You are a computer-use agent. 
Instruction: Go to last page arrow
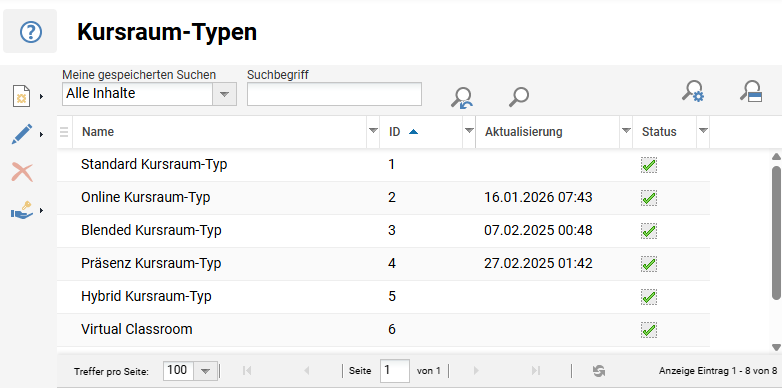click(x=536, y=371)
